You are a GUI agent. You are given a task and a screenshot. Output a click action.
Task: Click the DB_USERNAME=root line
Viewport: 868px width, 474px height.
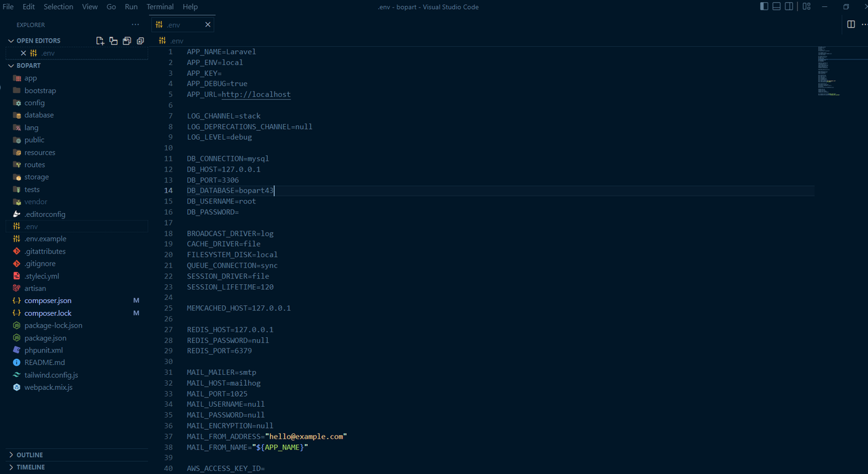pyautogui.click(x=222, y=201)
